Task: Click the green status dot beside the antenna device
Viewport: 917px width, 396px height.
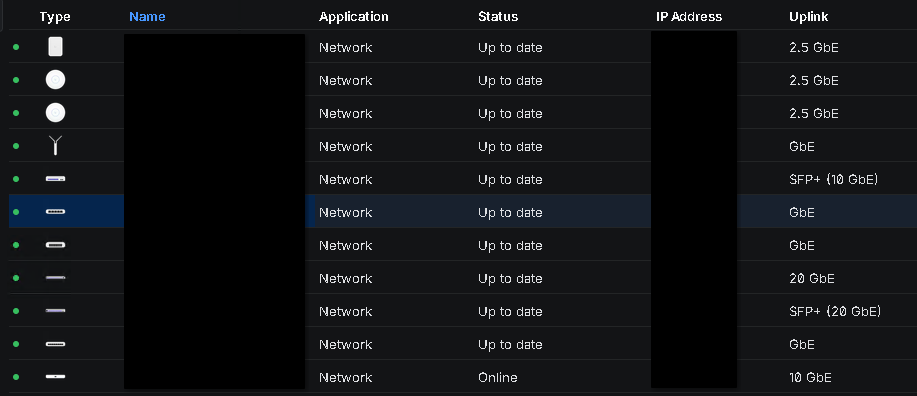Action: 16,146
